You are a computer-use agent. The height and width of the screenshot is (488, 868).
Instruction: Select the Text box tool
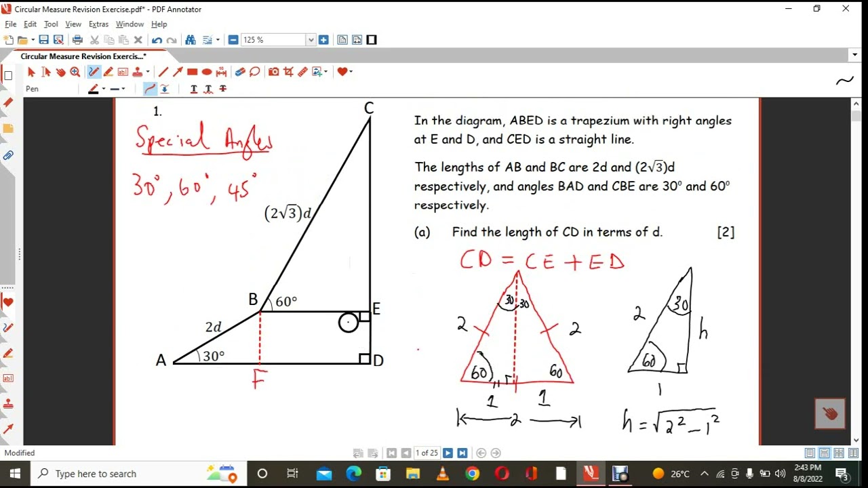pos(123,72)
